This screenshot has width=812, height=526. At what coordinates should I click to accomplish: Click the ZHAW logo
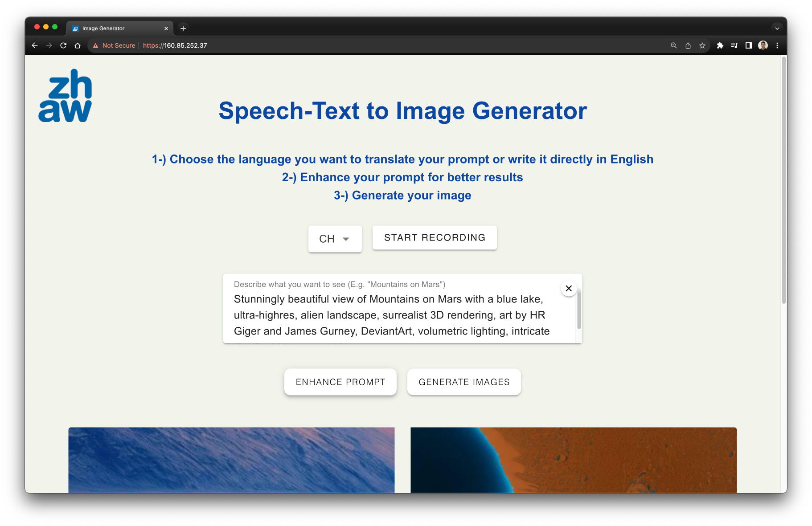[x=65, y=95]
